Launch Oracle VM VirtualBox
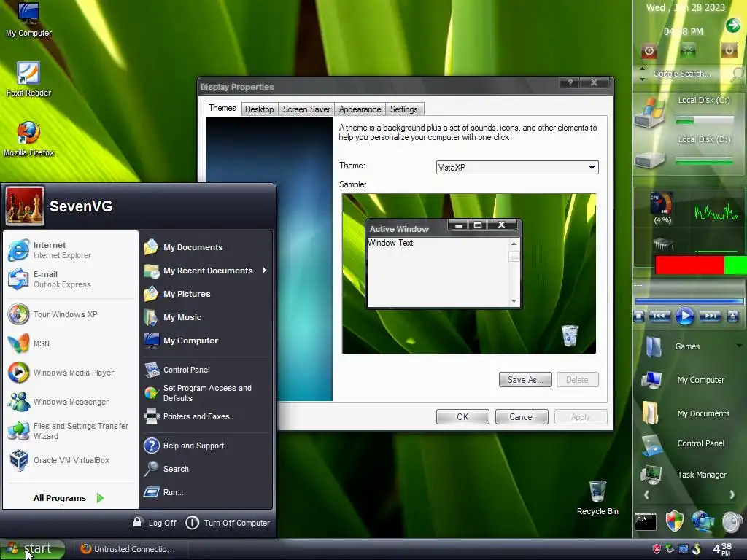 (x=71, y=460)
